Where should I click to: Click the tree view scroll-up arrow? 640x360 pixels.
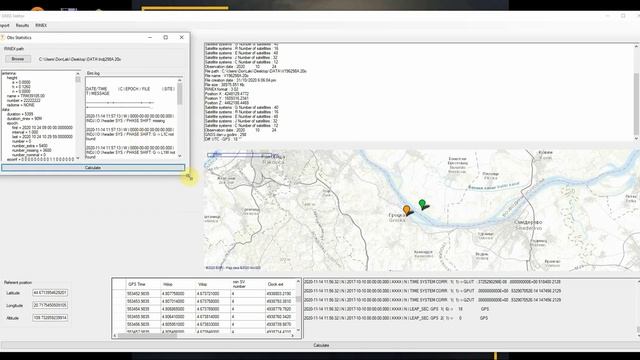78,73
